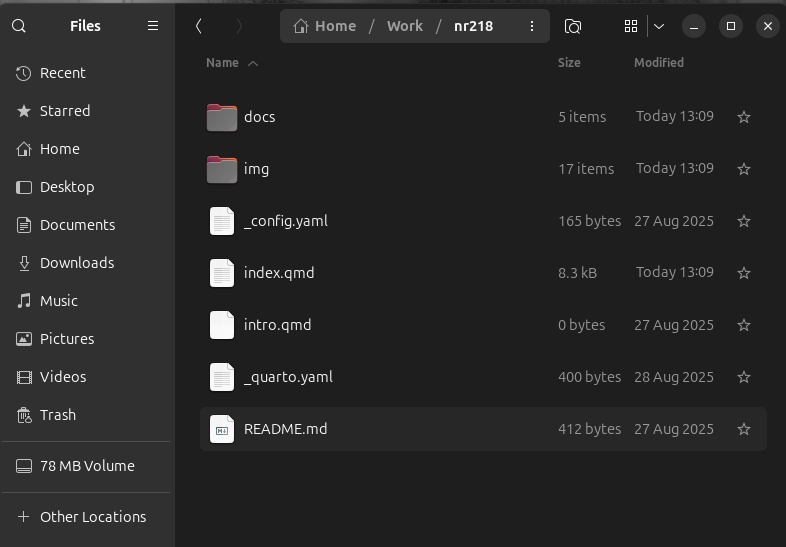The height and width of the screenshot is (547, 786).
Task: Sort files by Modified column
Action: (x=658, y=63)
